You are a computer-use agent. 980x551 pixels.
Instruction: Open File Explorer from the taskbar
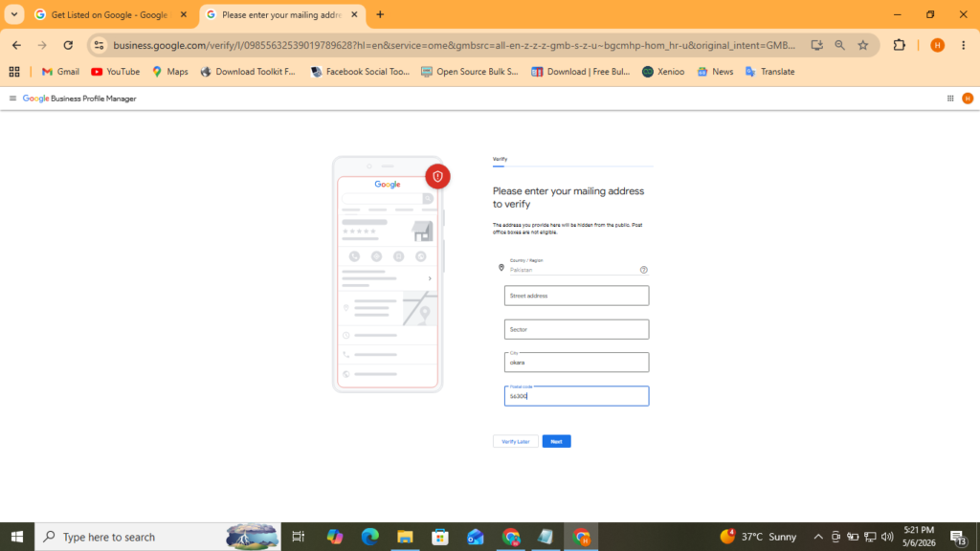tap(405, 537)
